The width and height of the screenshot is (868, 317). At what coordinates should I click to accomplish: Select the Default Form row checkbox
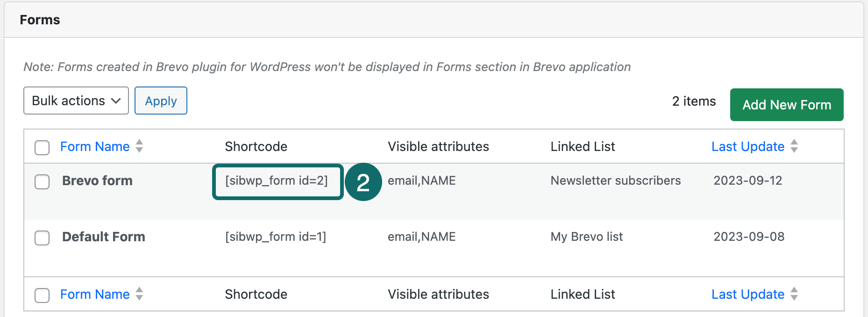(x=42, y=238)
